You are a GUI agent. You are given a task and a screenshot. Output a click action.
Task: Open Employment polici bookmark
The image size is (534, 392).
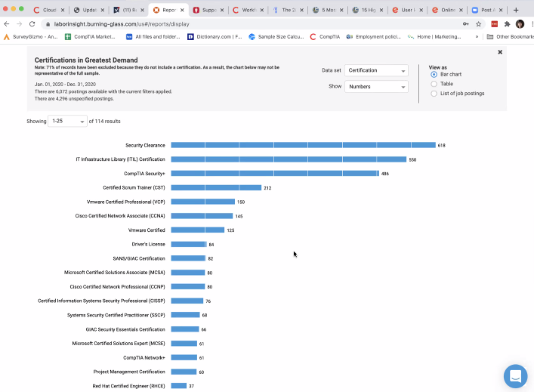point(373,36)
